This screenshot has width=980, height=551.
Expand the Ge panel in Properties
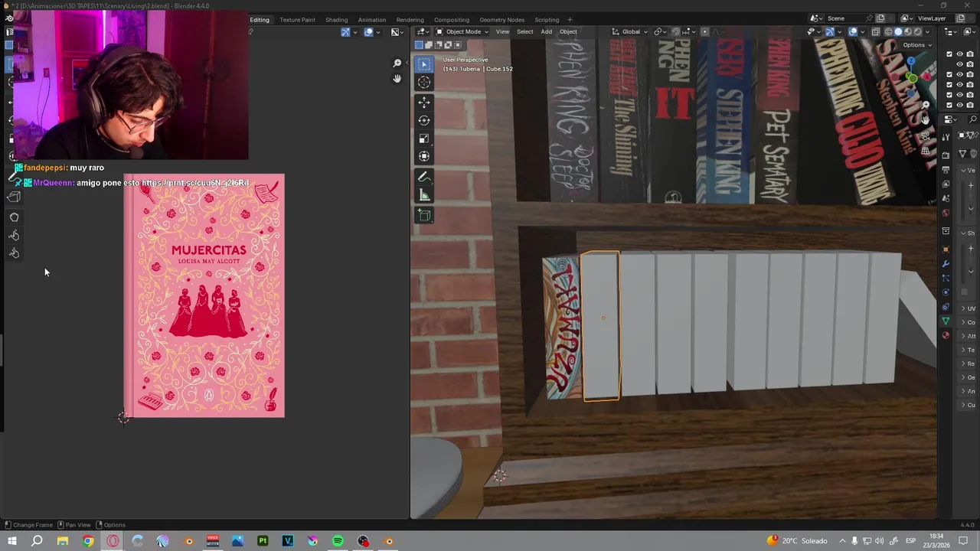coord(969,377)
